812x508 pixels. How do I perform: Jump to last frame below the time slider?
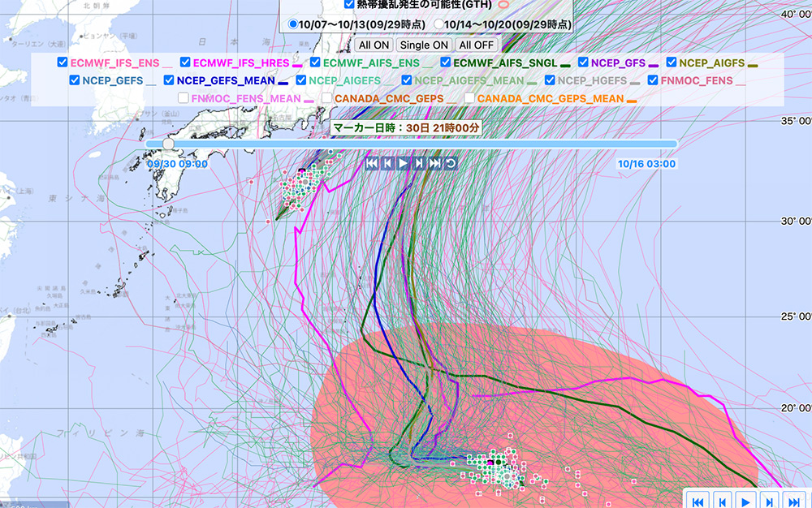(x=435, y=163)
